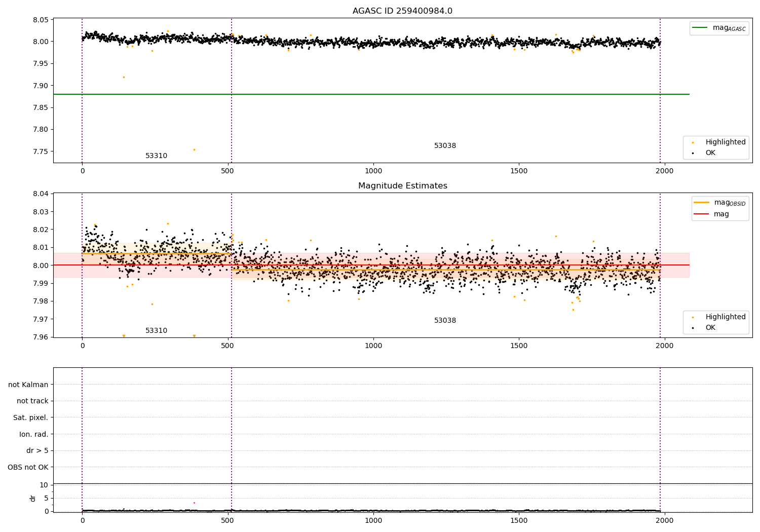Screen dimensions: 760x532
Task: Click the '53038' label in the AGASC ID plot
Action: tap(445, 146)
